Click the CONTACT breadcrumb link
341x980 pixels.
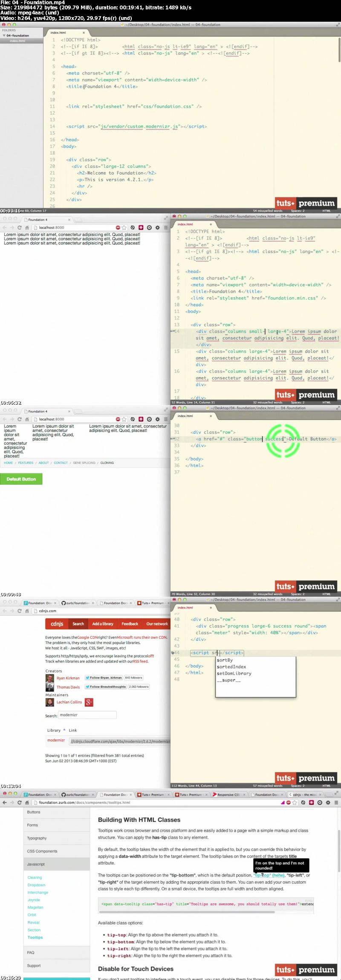click(61, 463)
